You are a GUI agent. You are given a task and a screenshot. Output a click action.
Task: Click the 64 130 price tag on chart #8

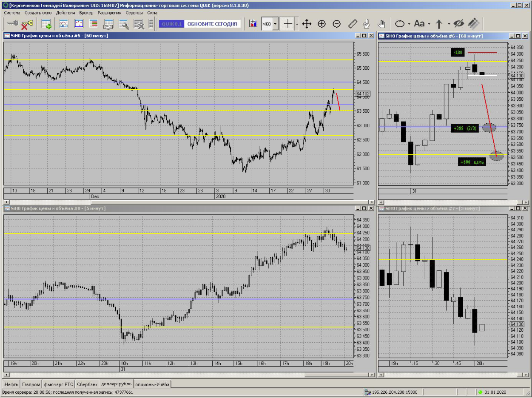[x=363, y=247]
